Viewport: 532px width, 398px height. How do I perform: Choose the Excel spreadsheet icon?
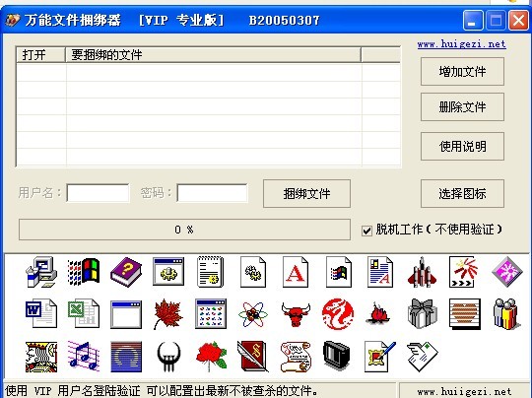84,313
